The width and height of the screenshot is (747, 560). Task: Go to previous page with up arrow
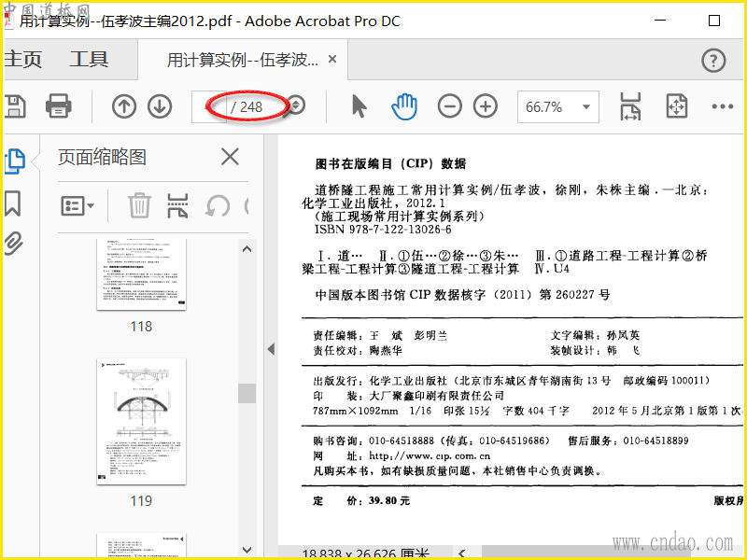pyautogui.click(x=124, y=106)
